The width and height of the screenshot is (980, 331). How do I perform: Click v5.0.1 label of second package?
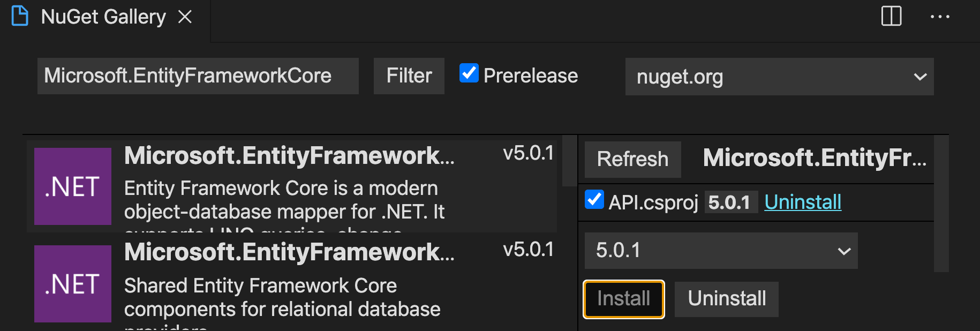[x=529, y=250]
